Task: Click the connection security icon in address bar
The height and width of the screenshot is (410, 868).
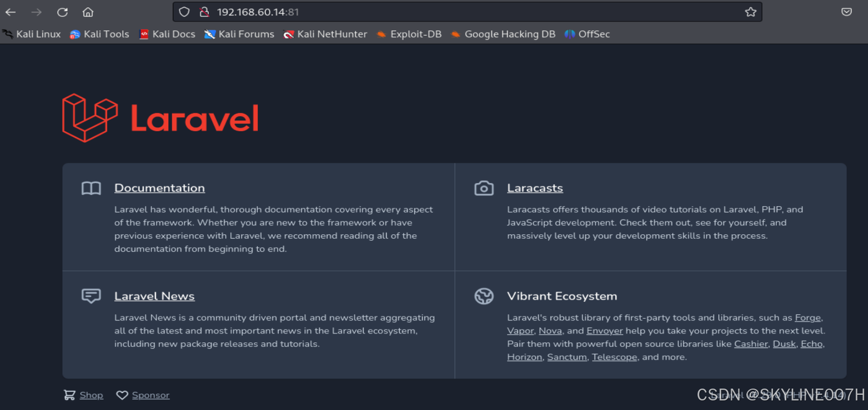Action: [204, 11]
